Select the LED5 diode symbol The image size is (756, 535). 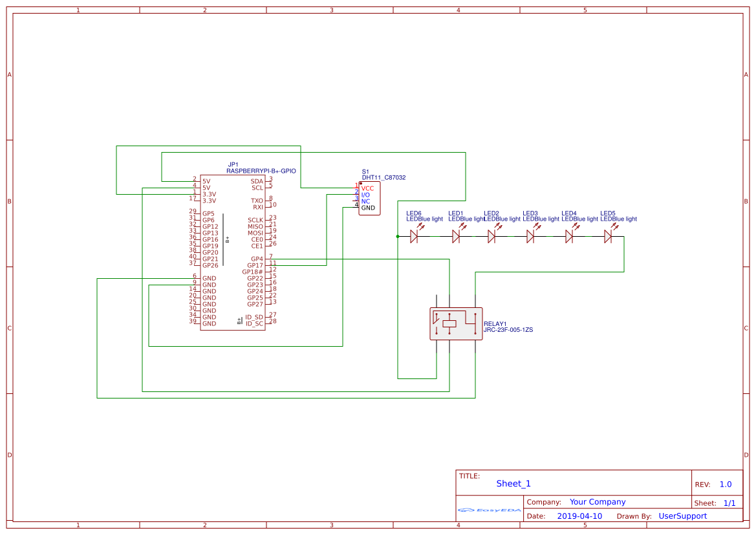pos(608,236)
